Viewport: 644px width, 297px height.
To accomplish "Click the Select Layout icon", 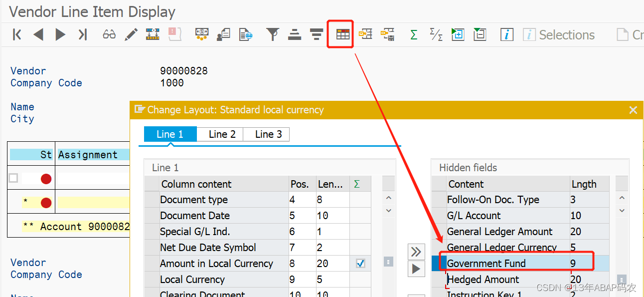I will click(366, 33).
